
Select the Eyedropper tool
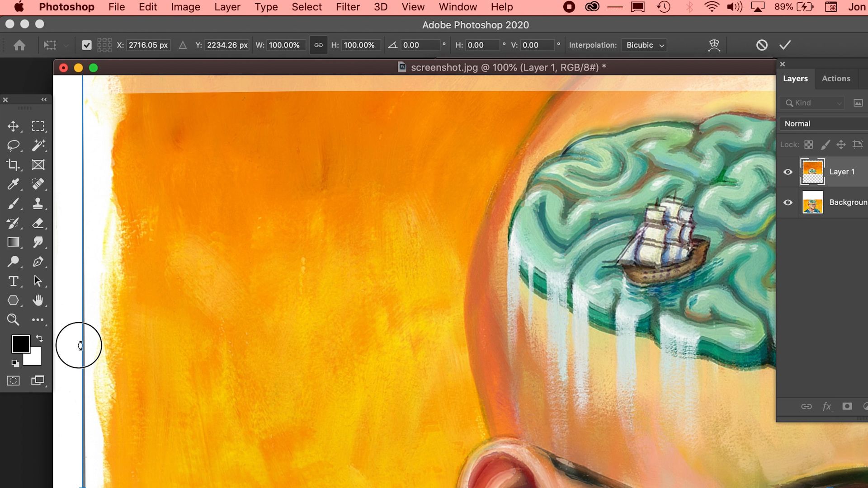(x=13, y=184)
